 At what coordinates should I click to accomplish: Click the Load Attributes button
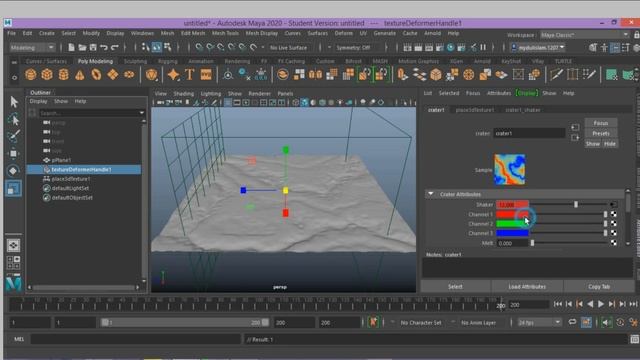click(x=527, y=287)
